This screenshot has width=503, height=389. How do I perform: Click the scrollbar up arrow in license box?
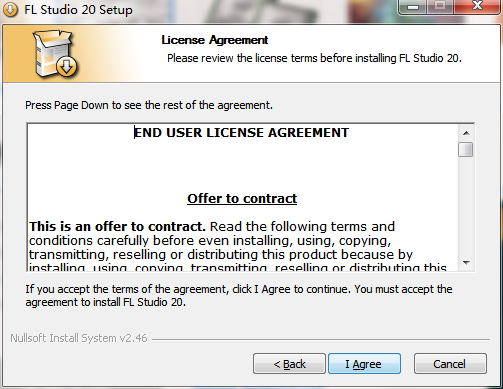(466, 133)
